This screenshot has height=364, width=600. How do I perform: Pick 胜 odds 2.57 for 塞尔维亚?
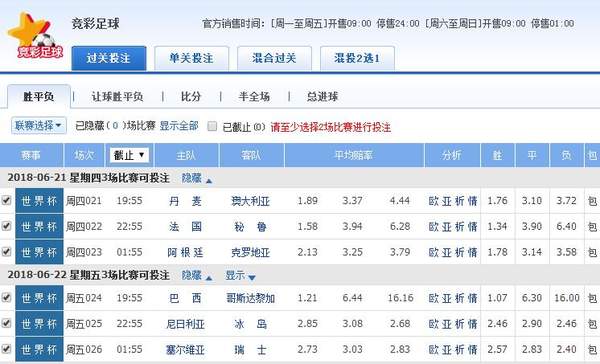[x=497, y=349]
